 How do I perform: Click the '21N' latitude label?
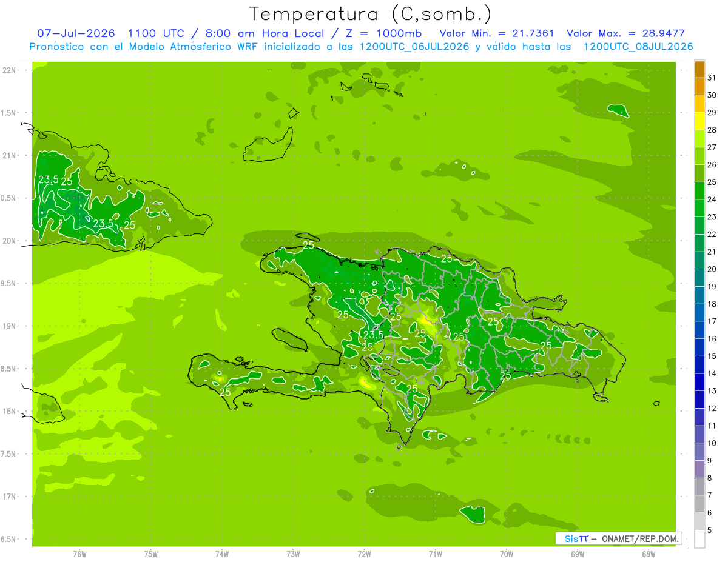9,156
